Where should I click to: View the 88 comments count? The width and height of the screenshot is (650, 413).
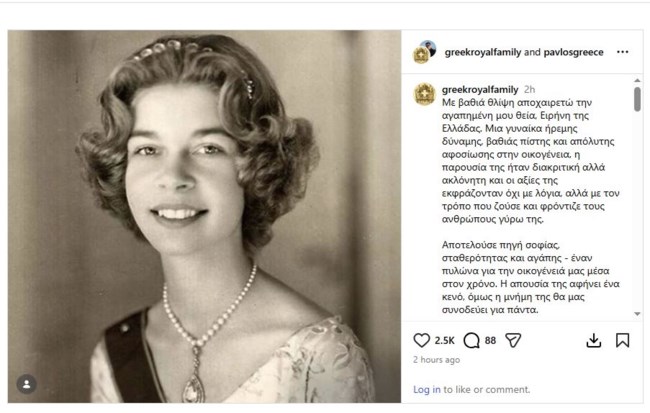(x=491, y=340)
